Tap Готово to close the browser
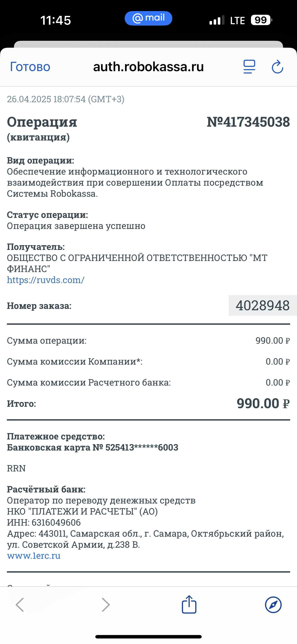The height and width of the screenshot is (644, 297). pos(30,67)
